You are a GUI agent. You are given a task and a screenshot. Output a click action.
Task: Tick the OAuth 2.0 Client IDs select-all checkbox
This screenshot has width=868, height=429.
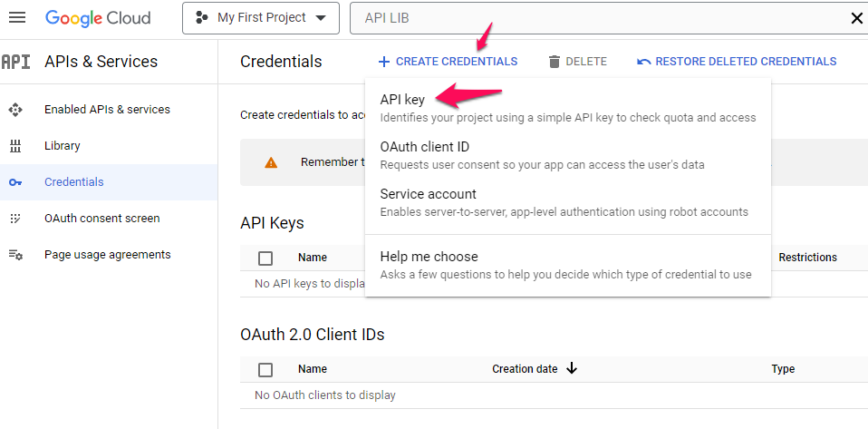tap(265, 370)
